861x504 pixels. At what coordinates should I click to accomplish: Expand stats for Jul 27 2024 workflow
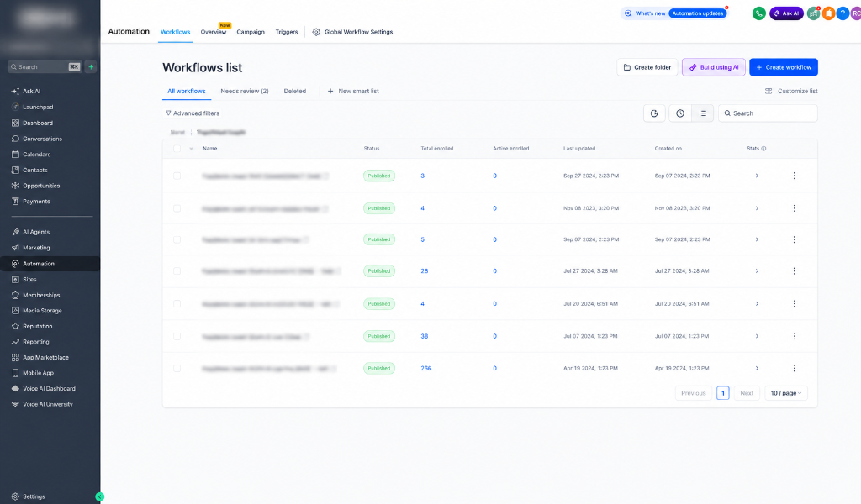click(x=757, y=271)
